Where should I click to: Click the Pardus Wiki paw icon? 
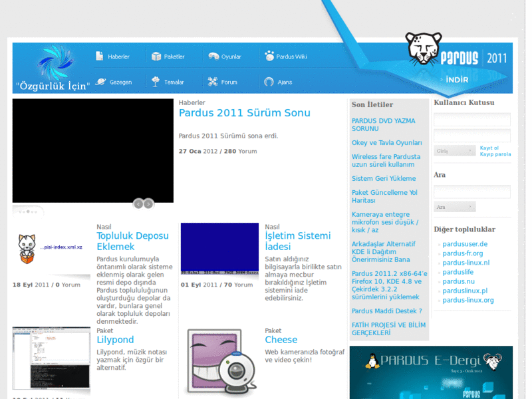[269, 56]
